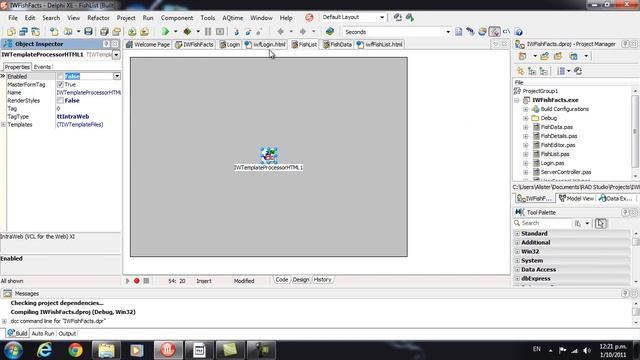The width and height of the screenshot is (640, 360).
Task: Switch to the History view tab
Action: pos(322,280)
